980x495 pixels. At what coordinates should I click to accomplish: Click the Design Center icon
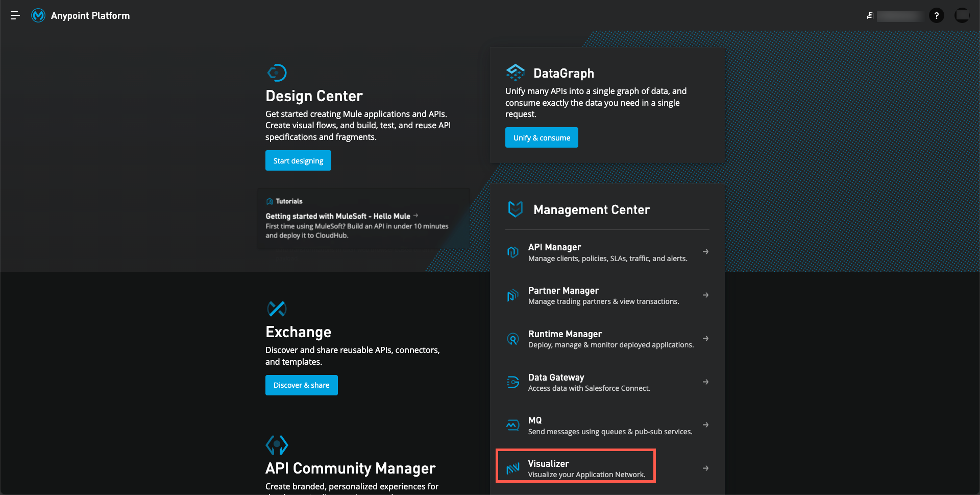pyautogui.click(x=277, y=73)
